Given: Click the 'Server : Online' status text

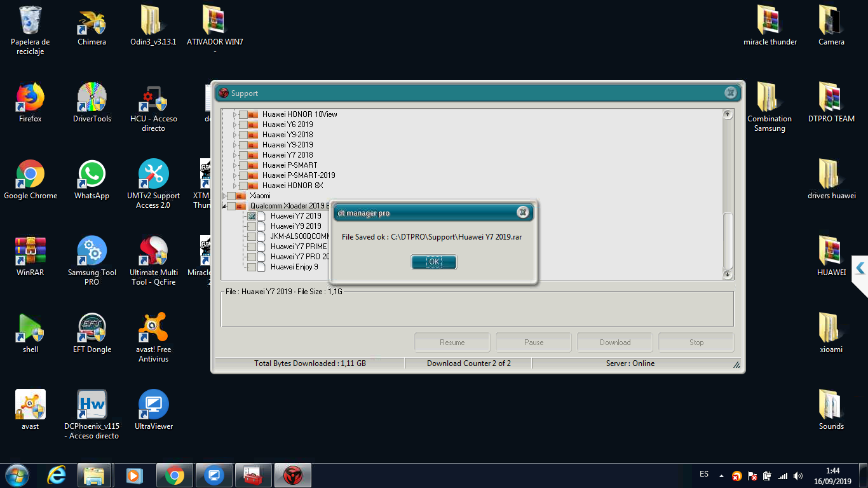Looking at the screenshot, I should pos(630,363).
